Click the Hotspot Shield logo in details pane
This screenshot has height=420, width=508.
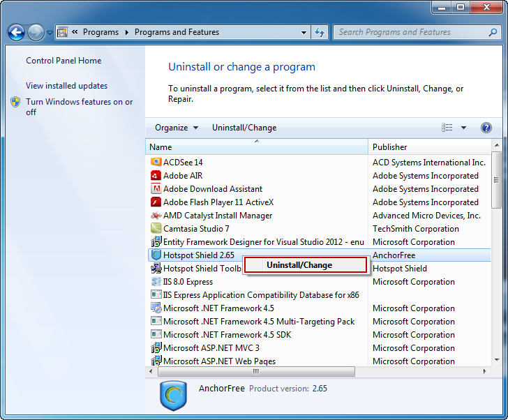click(173, 396)
